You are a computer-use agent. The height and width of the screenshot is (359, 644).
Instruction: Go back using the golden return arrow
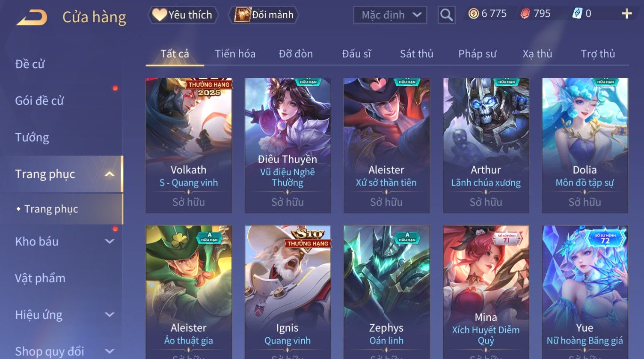pyautogui.click(x=32, y=18)
